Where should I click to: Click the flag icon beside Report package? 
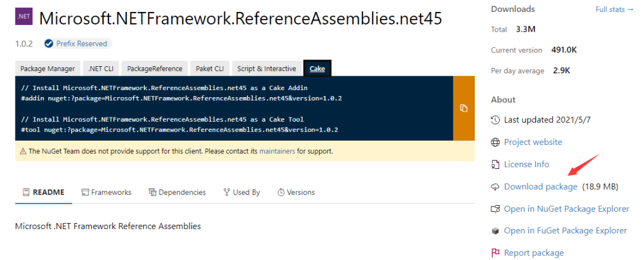click(x=496, y=253)
